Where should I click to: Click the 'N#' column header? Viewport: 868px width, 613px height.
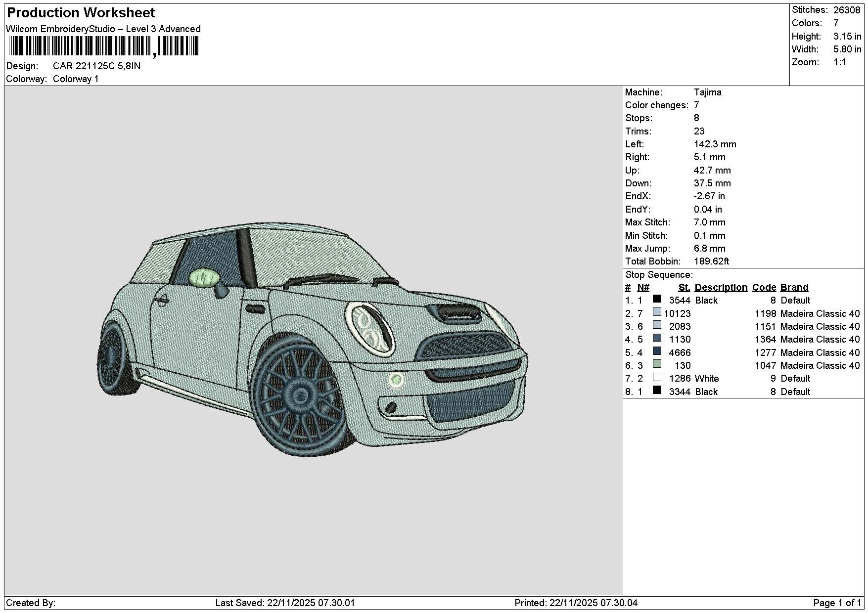[x=643, y=288]
